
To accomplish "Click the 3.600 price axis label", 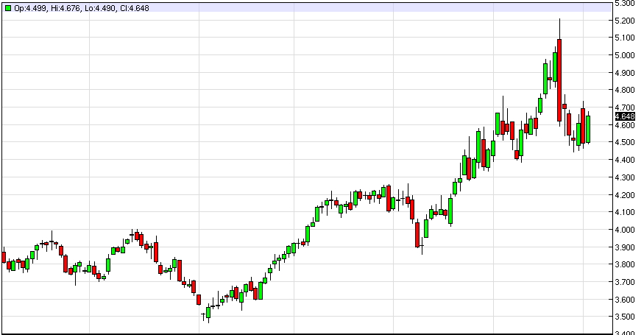I will (x=625, y=300).
